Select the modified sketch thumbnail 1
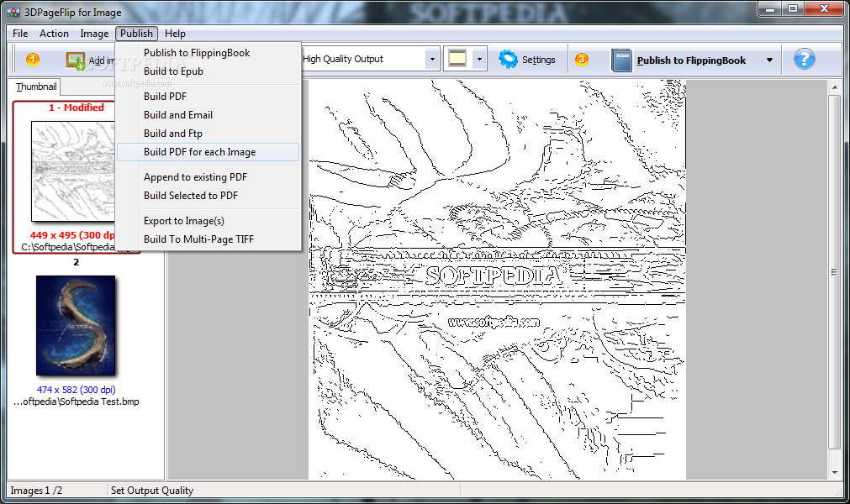850x504 pixels. (73, 171)
